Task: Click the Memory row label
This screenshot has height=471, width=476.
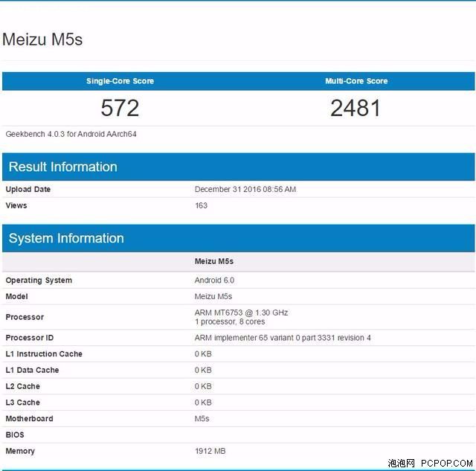Action: click(20, 451)
